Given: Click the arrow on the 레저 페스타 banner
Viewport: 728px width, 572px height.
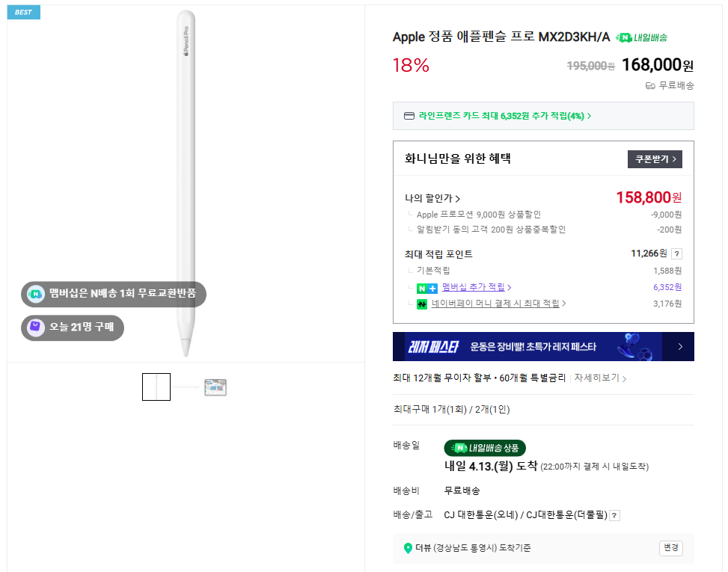Looking at the screenshot, I should click(x=679, y=346).
